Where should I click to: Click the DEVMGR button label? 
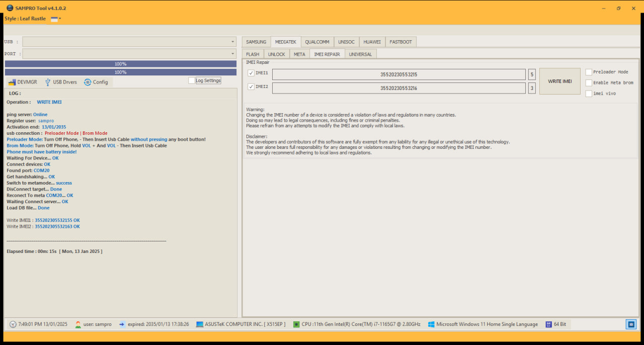click(x=27, y=82)
